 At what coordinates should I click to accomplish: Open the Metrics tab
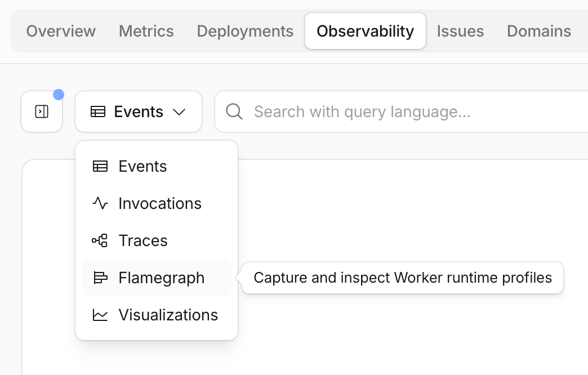pyautogui.click(x=146, y=31)
